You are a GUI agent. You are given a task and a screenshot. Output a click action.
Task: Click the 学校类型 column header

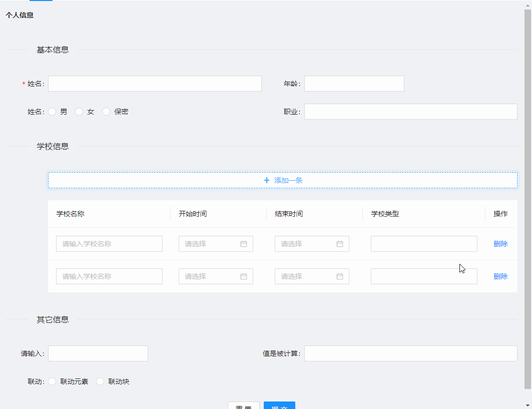pyautogui.click(x=385, y=214)
